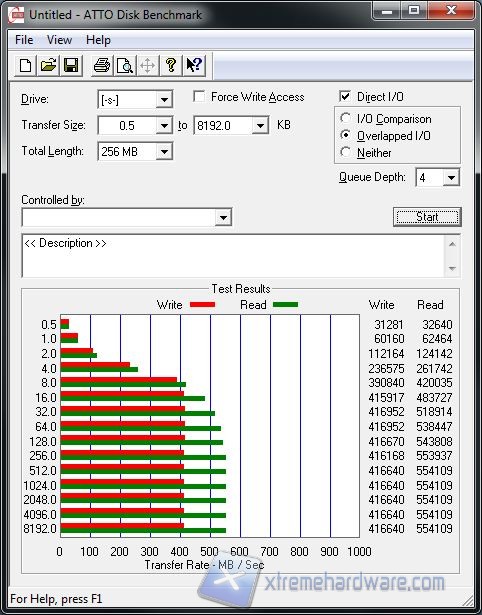This screenshot has width=482, height=615.
Task: Save results using the floppy disk icon
Action: pos(71,65)
